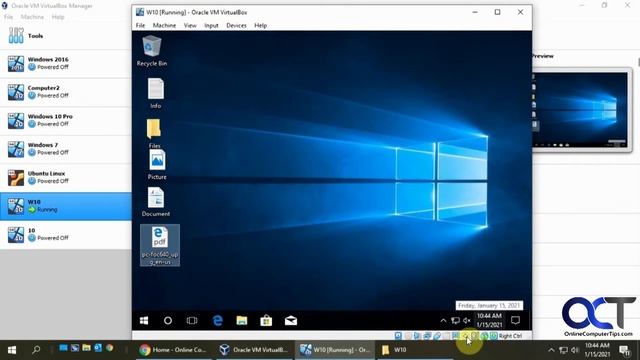Open host notification center icon
Viewport: 640px width, 360px height.
tap(624, 350)
